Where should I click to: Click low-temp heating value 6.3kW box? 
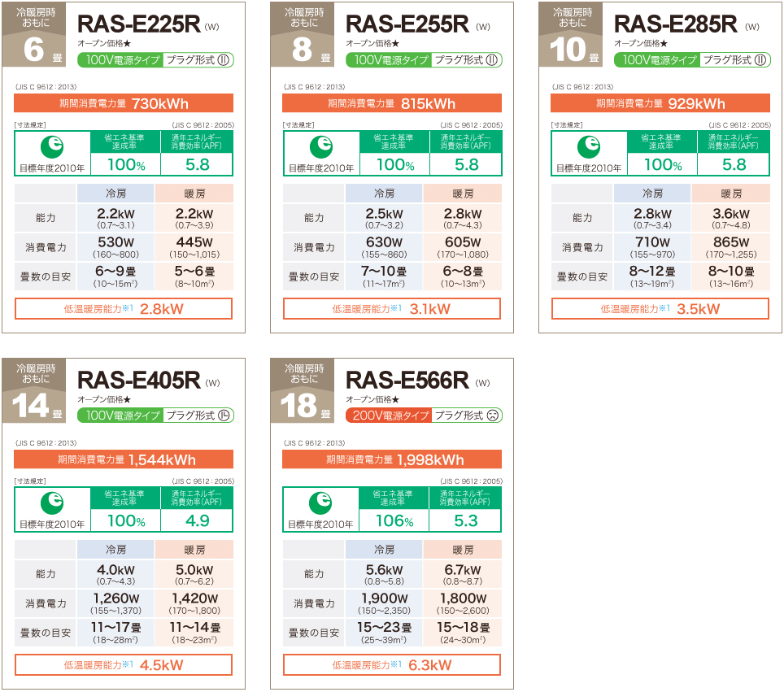[x=392, y=664]
